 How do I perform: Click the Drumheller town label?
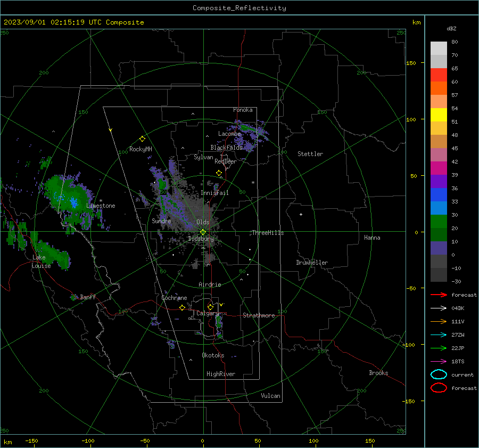click(x=312, y=263)
